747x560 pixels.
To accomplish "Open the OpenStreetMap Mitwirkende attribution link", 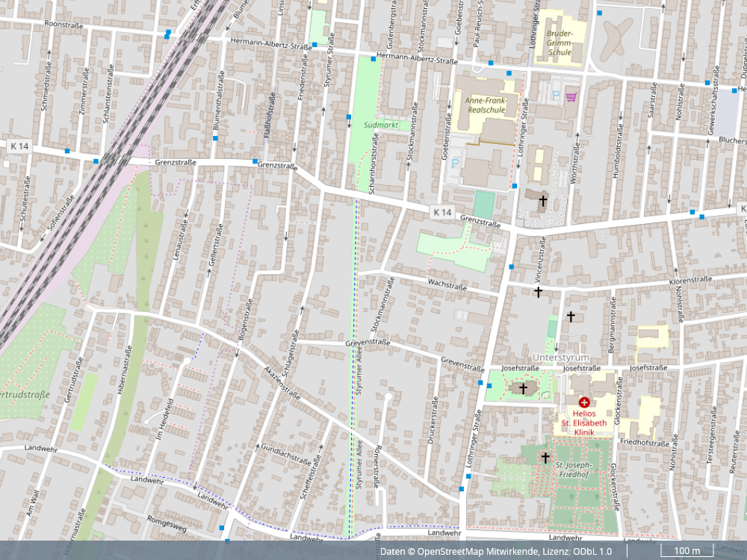I will pos(480,552).
